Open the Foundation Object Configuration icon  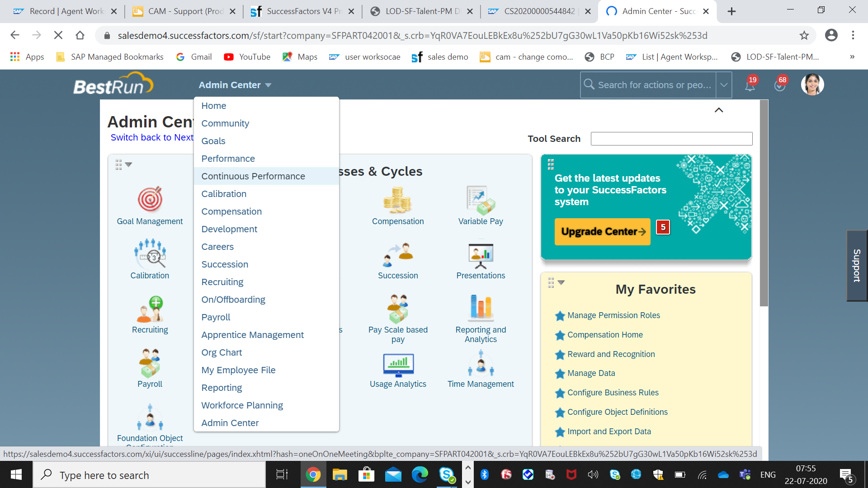[150, 418]
